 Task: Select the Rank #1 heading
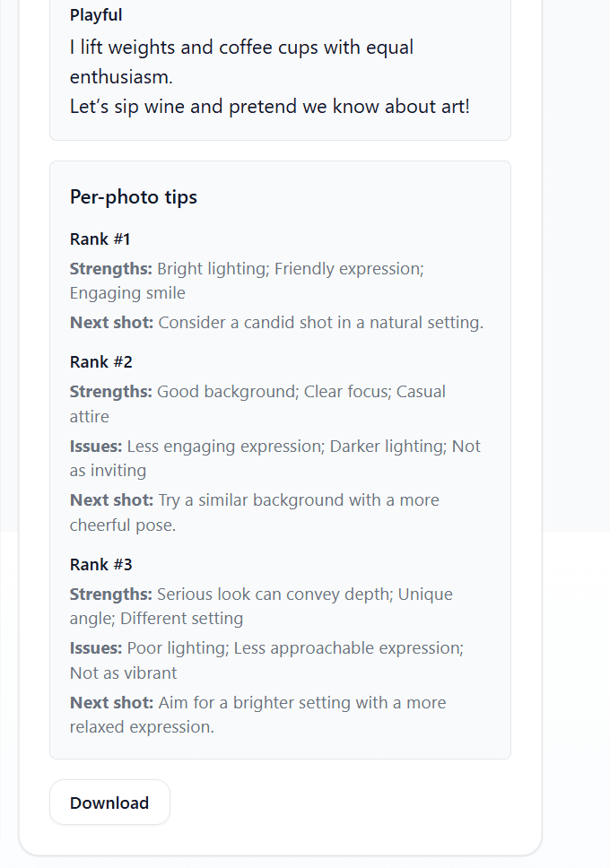(101, 239)
